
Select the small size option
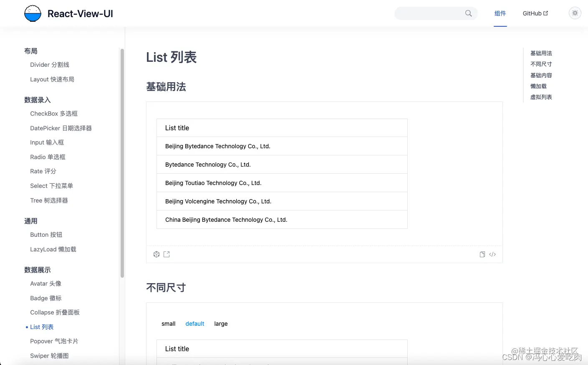pyautogui.click(x=169, y=324)
